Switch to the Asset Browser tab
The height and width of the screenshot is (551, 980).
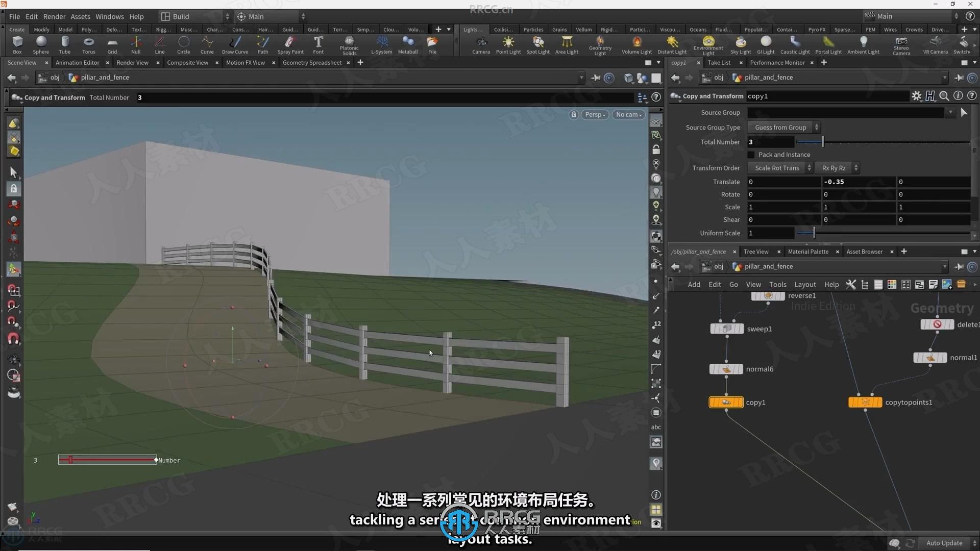pos(864,252)
